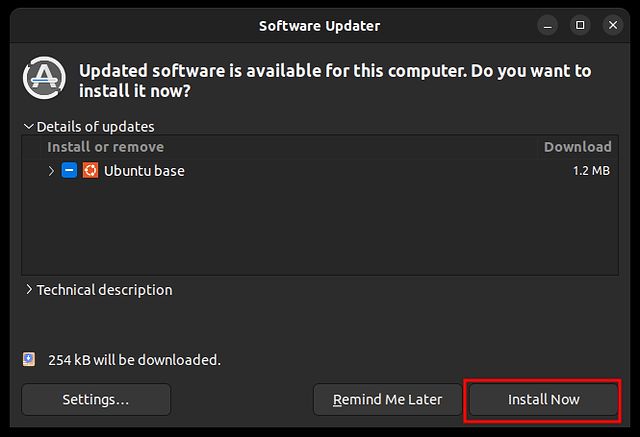Click the 1.2 MB download size entry
Viewport: 640px width, 437px height.
(591, 171)
